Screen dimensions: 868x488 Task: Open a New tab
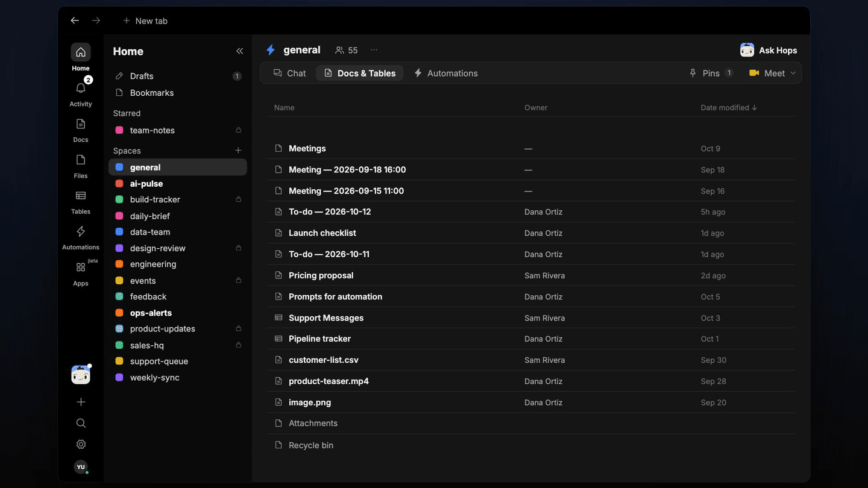(x=145, y=20)
